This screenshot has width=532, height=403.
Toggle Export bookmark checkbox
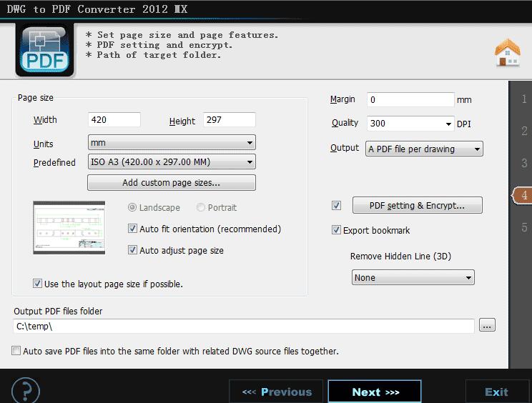[336, 230]
